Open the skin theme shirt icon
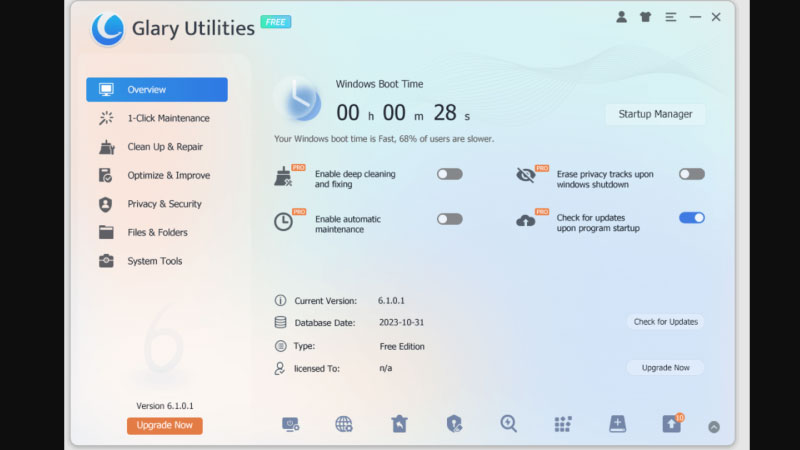The height and width of the screenshot is (450, 800). pos(645,17)
